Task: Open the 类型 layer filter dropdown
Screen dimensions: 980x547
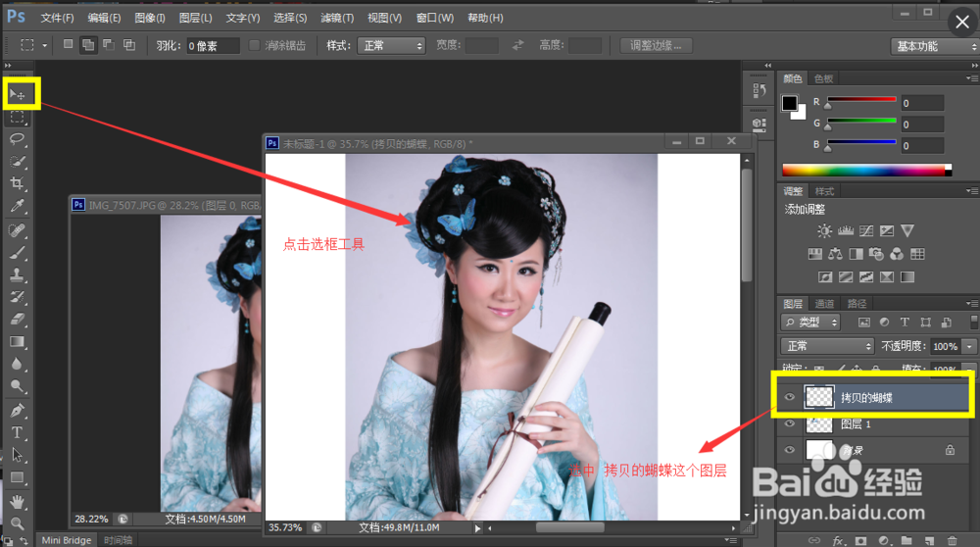Action: (810, 322)
